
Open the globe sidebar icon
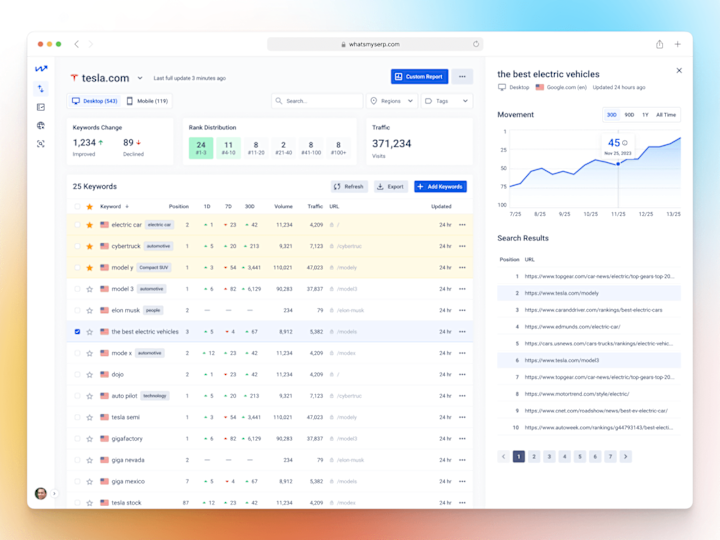(x=41, y=125)
